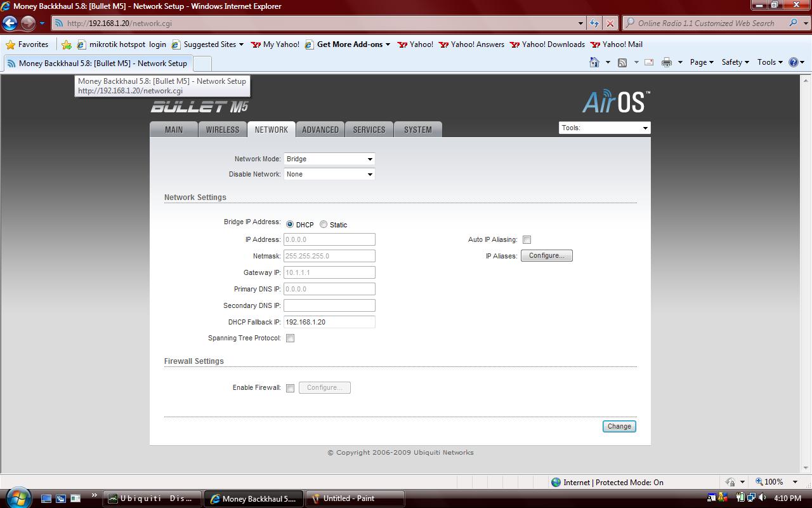Click the Show Desktop quick launch icon

click(x=46, y=498)
